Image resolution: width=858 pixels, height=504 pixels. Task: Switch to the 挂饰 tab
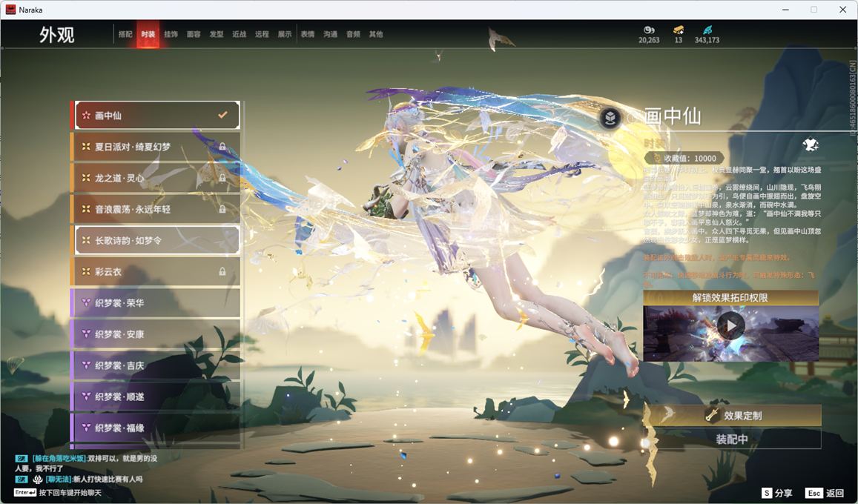click(x=171, y=34)
